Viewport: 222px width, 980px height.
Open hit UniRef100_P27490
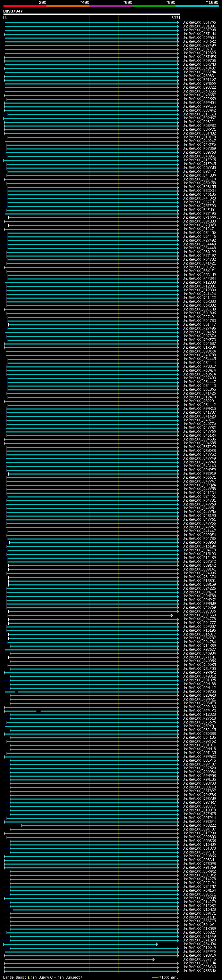point(199,45)
